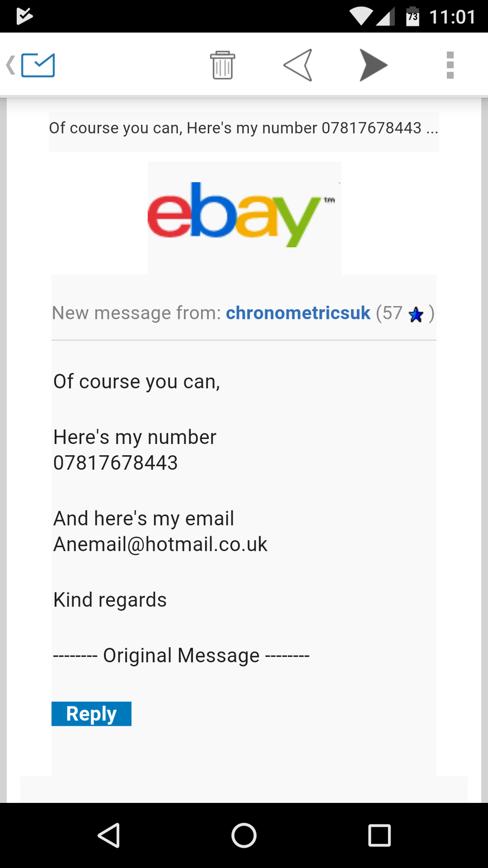Viewport: 488px width, 868px height.
Task: Tap the phone number 07817678443 in body
Action: pos(115,463)
